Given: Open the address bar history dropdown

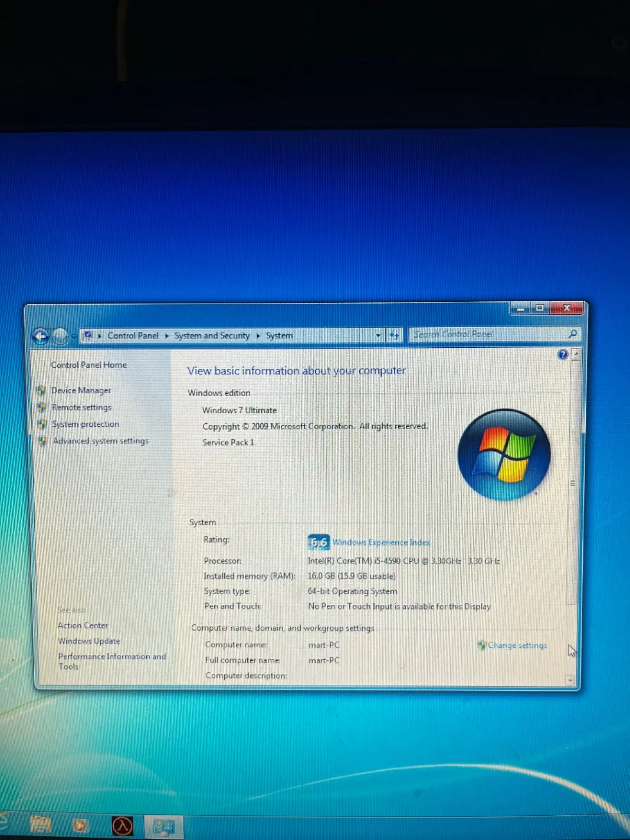Looking at the screenshot, I should tap(378, 335).
